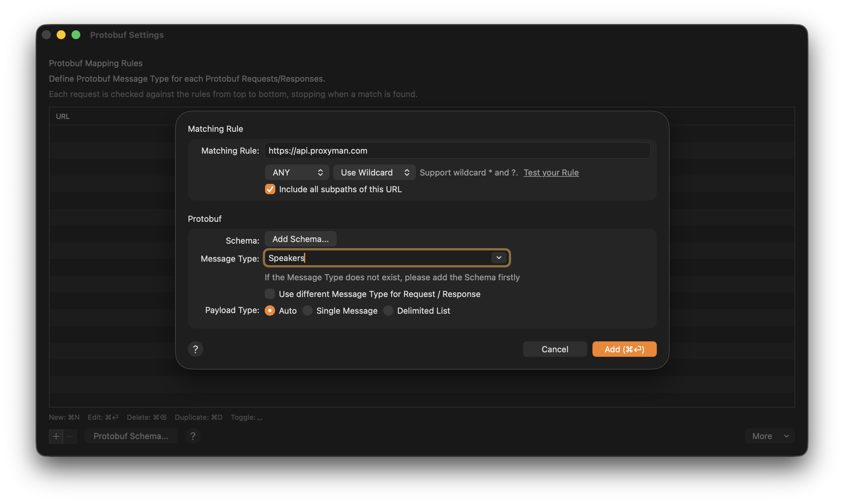
Task: Expand the Message Type chevron
Action: 499,258
